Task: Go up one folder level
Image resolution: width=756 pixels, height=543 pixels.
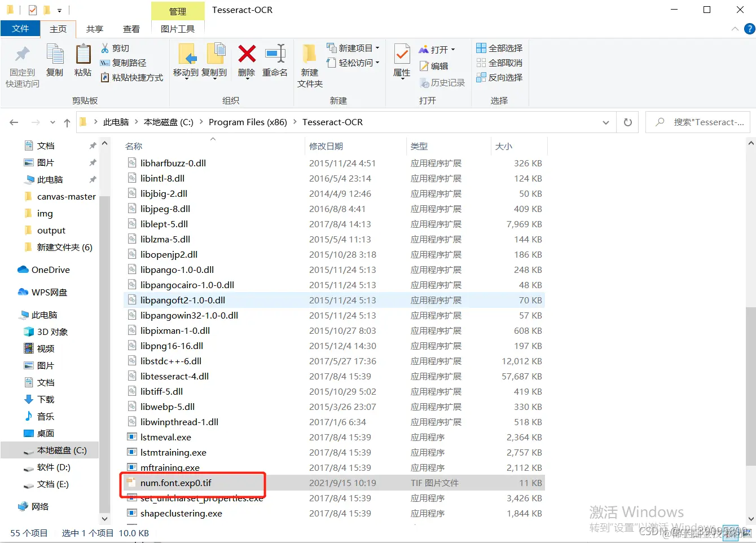Action: [x=67, y=122]
